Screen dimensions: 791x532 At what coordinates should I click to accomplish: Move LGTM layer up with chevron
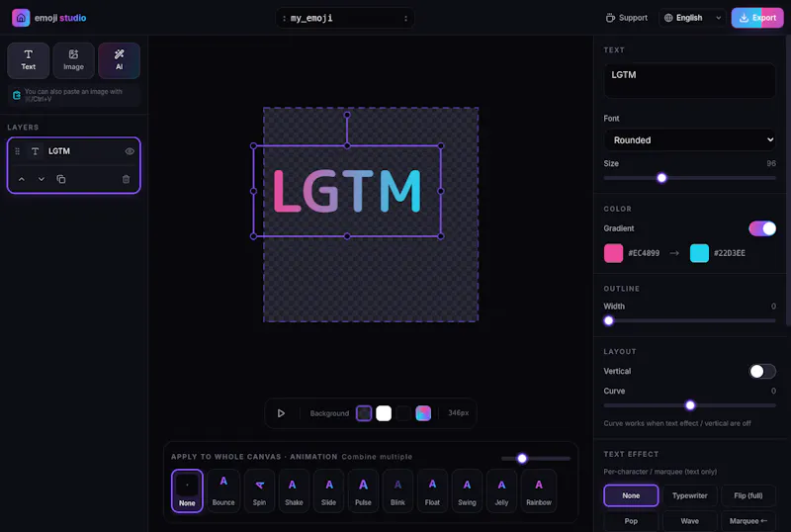[22, 179]
